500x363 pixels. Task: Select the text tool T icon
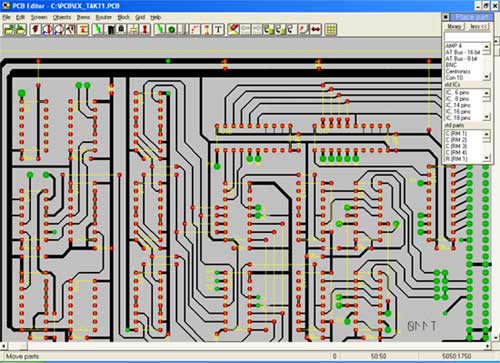[x=218, y=29]
